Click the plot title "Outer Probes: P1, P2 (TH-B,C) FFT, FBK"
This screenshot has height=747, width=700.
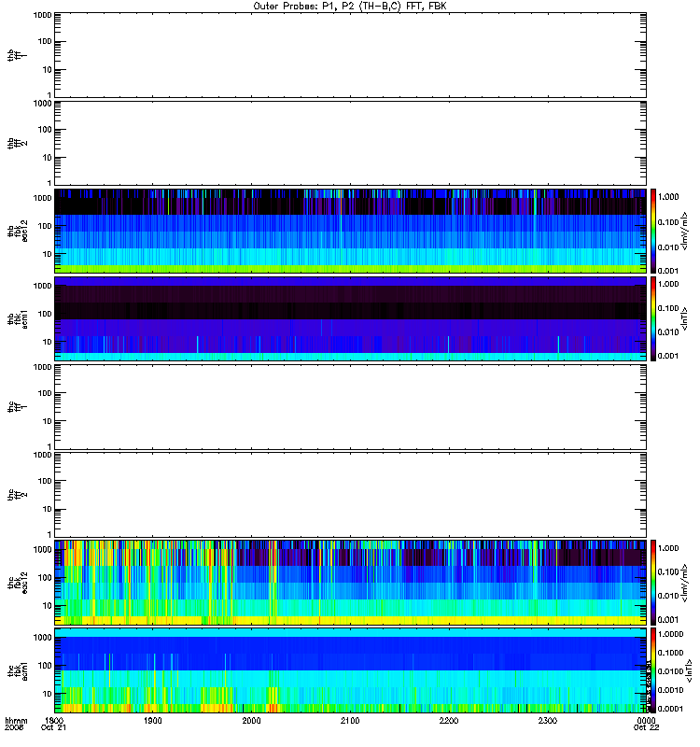pyautogui.click(x=350, y=7)
